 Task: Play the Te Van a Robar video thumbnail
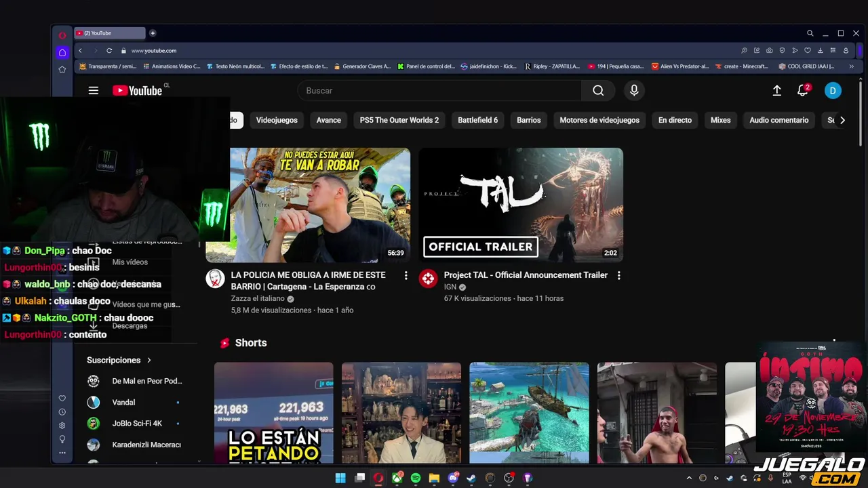[x=308, y=205]
